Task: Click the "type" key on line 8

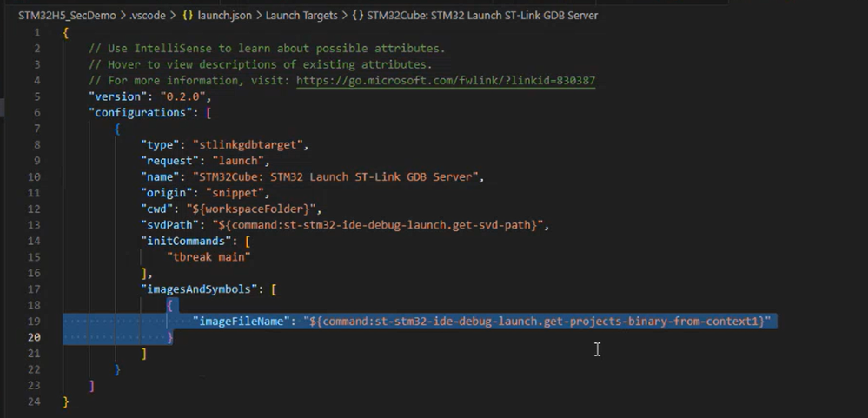Action: 161,144
